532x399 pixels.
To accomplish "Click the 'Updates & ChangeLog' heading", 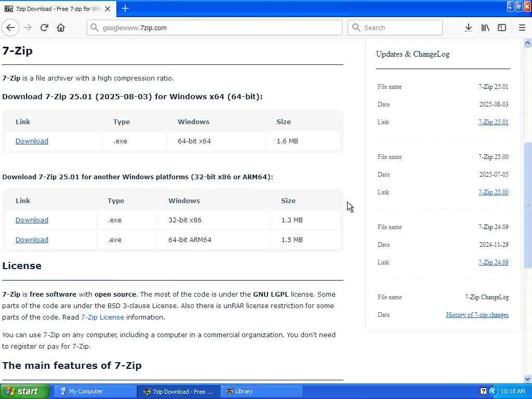I will point(413,54).
